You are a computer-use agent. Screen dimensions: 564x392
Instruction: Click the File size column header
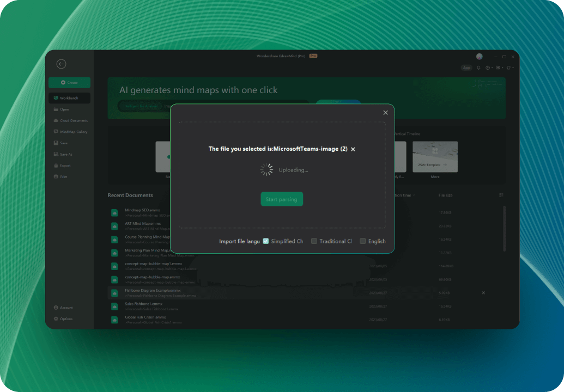445,195
